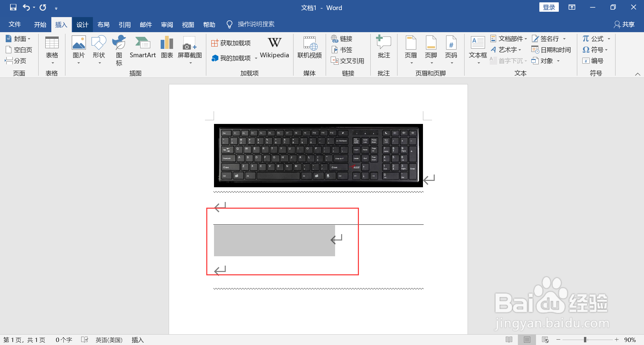Expand the Object (对象) dropdown arrow
Screen dimensions: 644x345
(558, 61)
